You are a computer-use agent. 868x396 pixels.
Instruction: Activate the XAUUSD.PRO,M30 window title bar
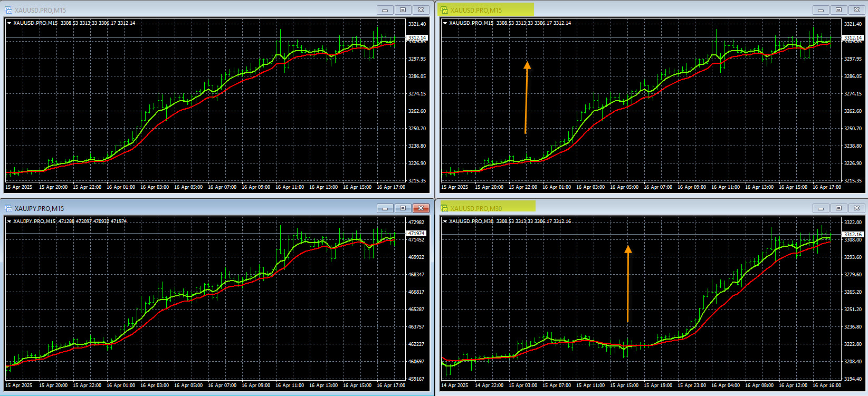click(x=660, y=208)
